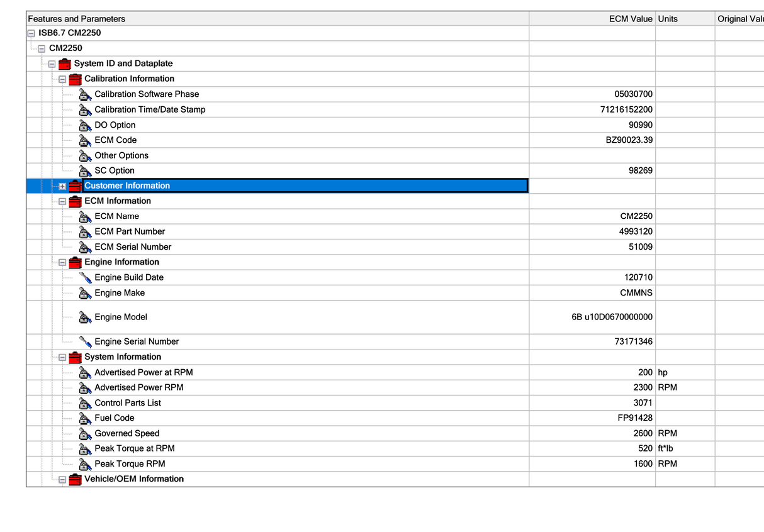Click the Engine Build Date value 120710

[x=638, y=277]
